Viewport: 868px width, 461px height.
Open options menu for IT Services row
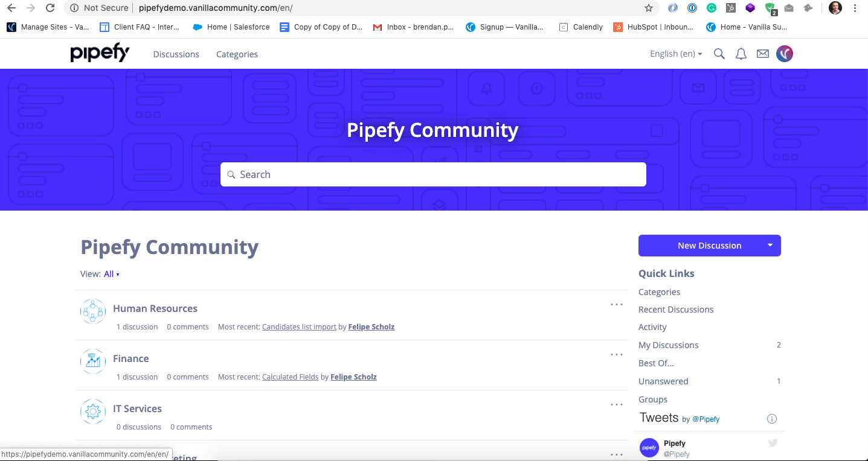tap(617, 405)
